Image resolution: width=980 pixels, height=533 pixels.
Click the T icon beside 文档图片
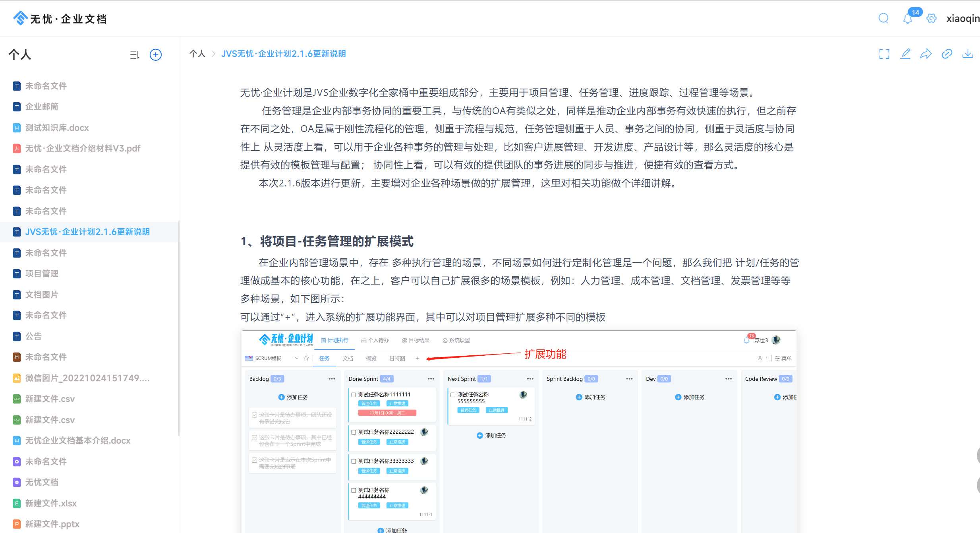pos(17,295)
